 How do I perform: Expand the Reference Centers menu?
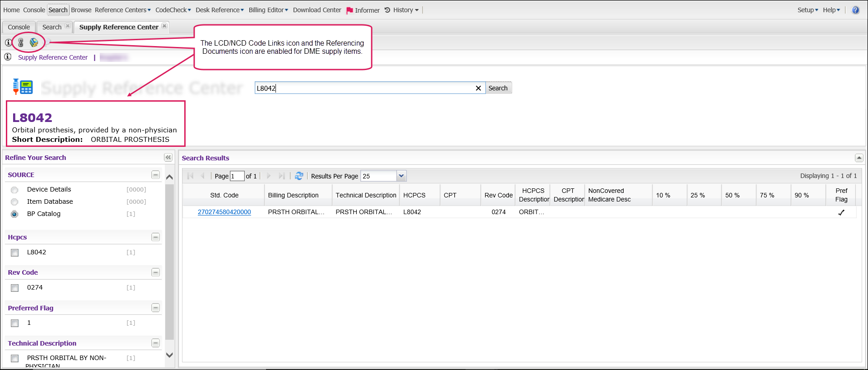tap(122, 10)
